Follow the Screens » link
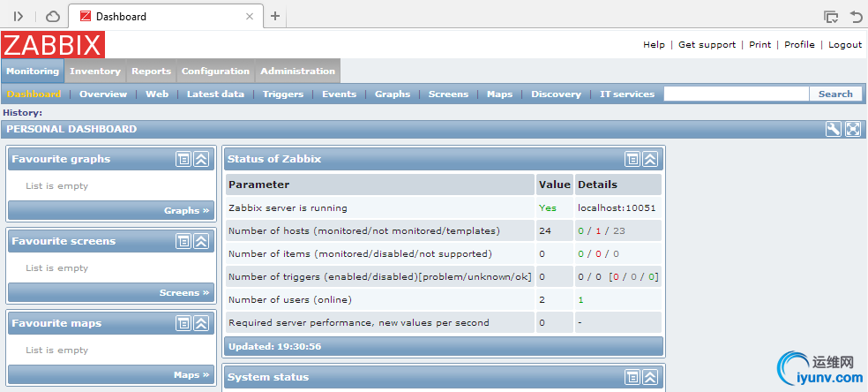868x392 pixels. point(184,292)
